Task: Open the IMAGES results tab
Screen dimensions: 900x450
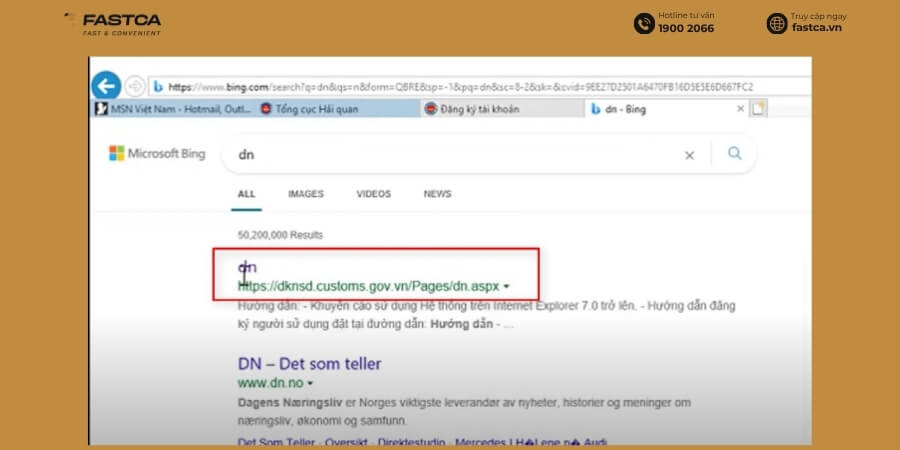Action: 306,194
